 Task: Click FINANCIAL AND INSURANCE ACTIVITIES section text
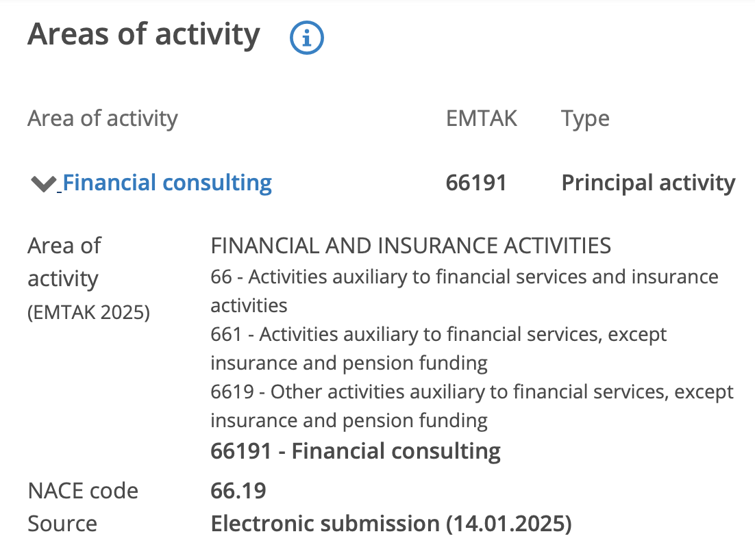tap(410, 245)
